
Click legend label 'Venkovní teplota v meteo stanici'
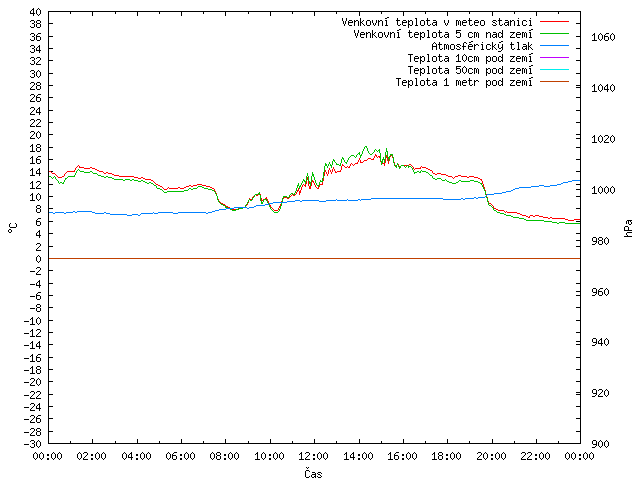point(437,22)
